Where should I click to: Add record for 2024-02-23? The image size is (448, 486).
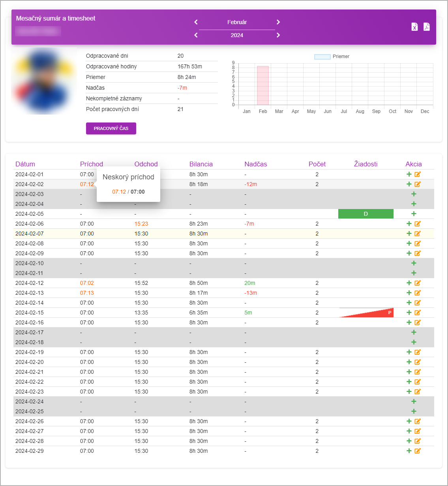point(409,392)
